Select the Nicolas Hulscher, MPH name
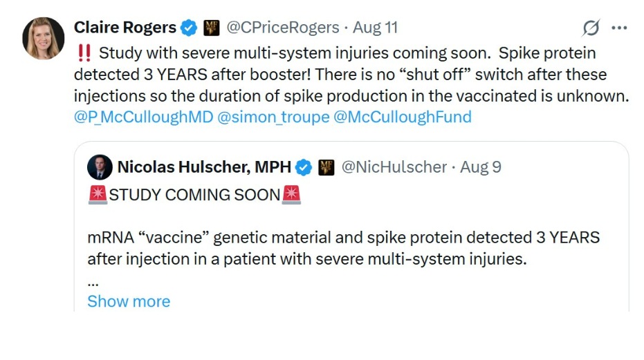The height and width of the screenshot is (360, 644). pos(204,167)
